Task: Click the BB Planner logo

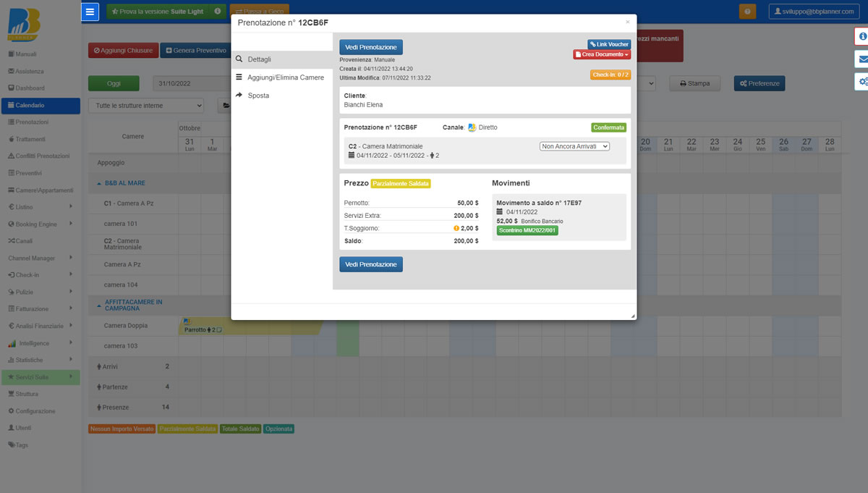Action: 24,25
